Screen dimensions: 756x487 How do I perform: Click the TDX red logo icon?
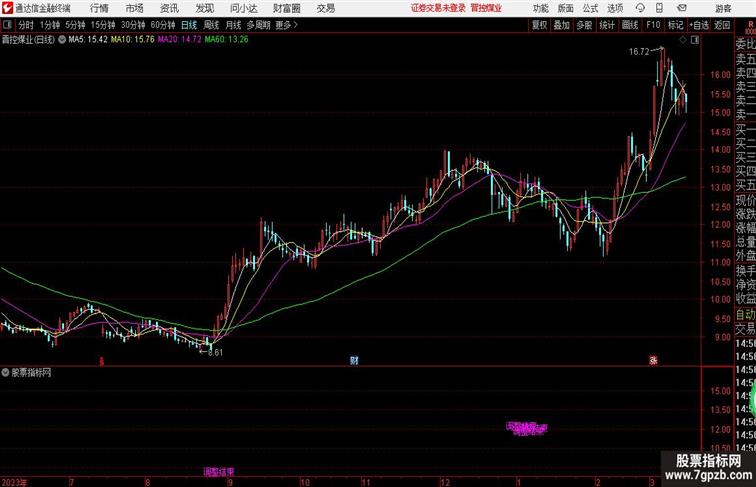tap(7, 8)
